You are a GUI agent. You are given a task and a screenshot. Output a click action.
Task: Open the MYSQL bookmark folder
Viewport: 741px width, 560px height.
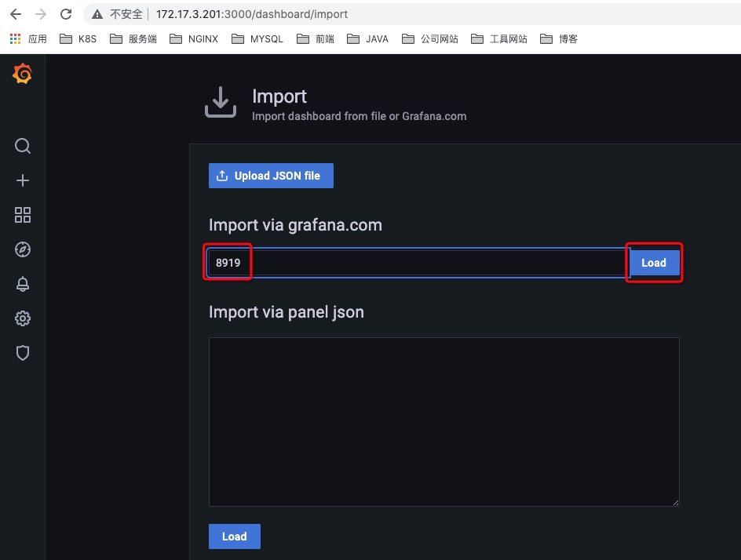click(257, 38)
